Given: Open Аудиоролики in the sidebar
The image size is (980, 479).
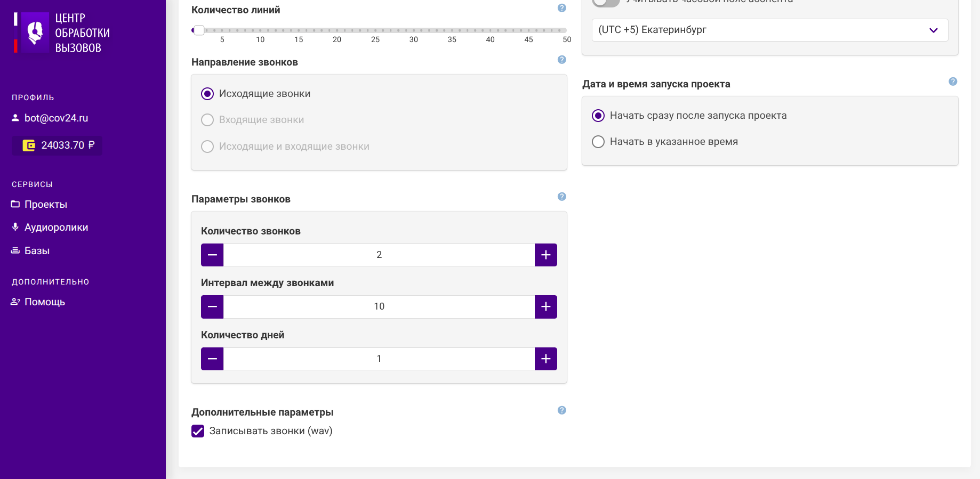Looking at the screenshot, I should coord(57,228).
